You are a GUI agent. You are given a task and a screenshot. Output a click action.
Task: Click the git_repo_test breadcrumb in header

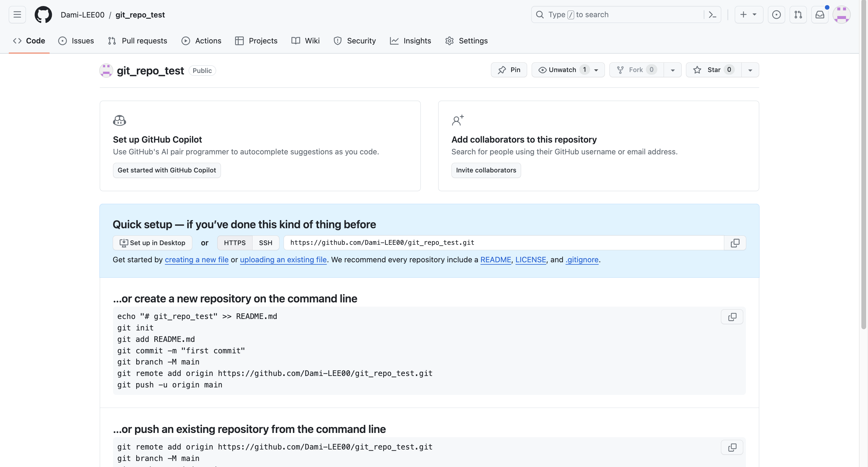tap(140, 14)
